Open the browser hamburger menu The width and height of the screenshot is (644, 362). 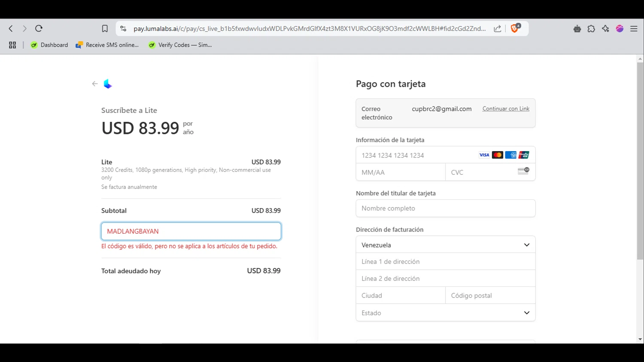(x=634, y=29)
